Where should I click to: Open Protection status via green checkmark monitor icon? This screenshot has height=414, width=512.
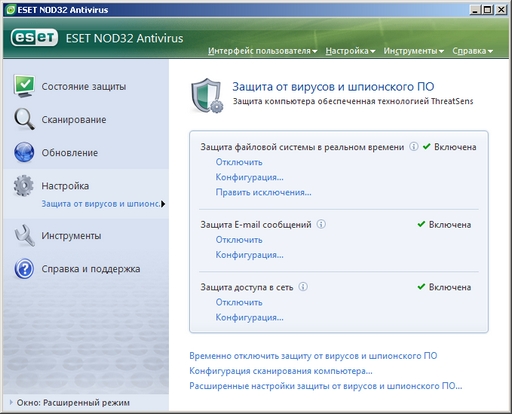[x=24, y=86]
